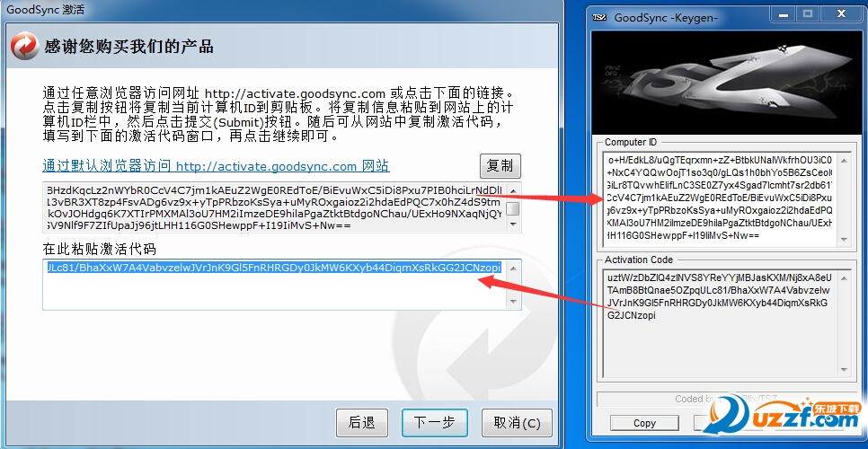Click the 在此粘贴激活代码 paste field
Image resolution: width=868 pixels, height=449 pixels.
[274, 285]
